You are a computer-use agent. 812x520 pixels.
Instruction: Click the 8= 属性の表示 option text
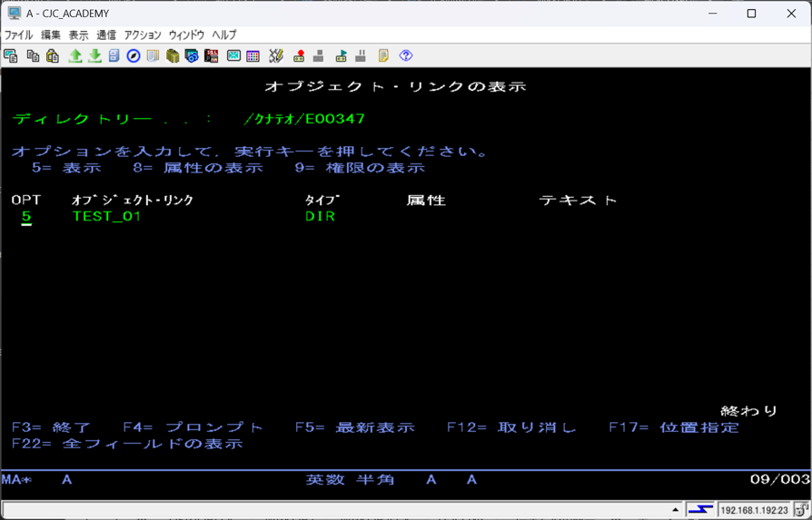(198, 168)
